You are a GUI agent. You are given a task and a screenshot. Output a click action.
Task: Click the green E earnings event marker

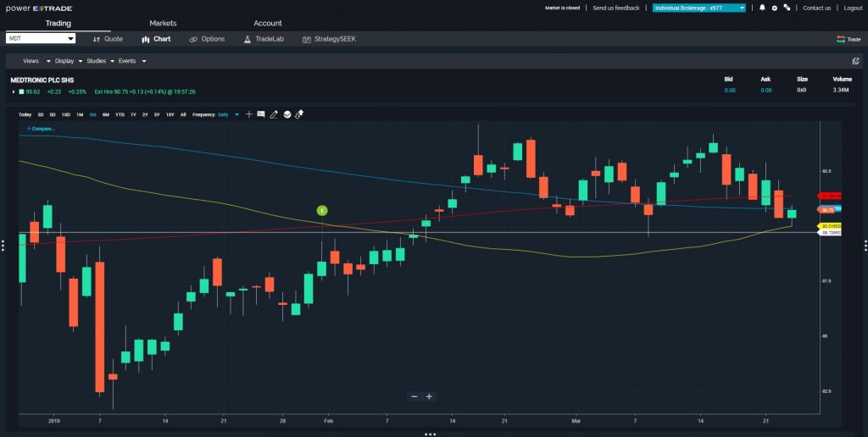(x=322, y=210)
